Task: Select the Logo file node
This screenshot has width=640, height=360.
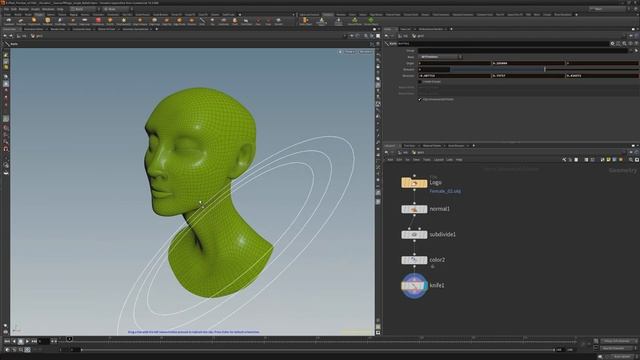Action: tap(414, 183)
